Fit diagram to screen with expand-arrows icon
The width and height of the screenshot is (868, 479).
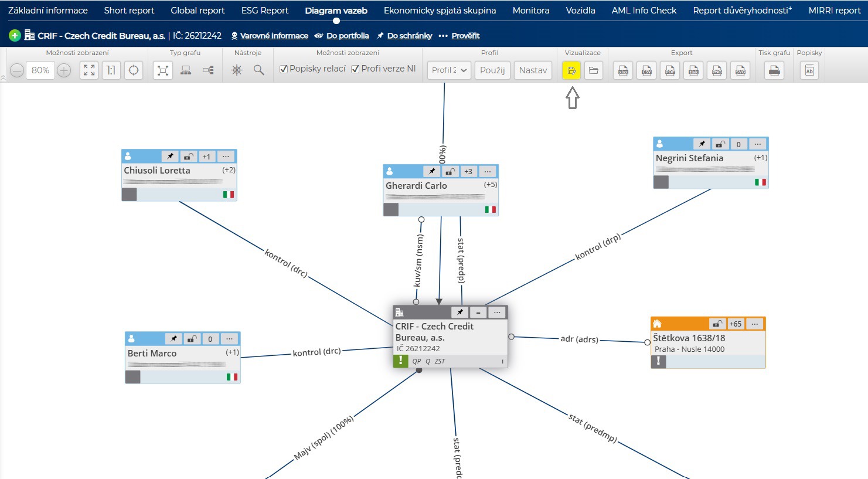pos(89,70)
